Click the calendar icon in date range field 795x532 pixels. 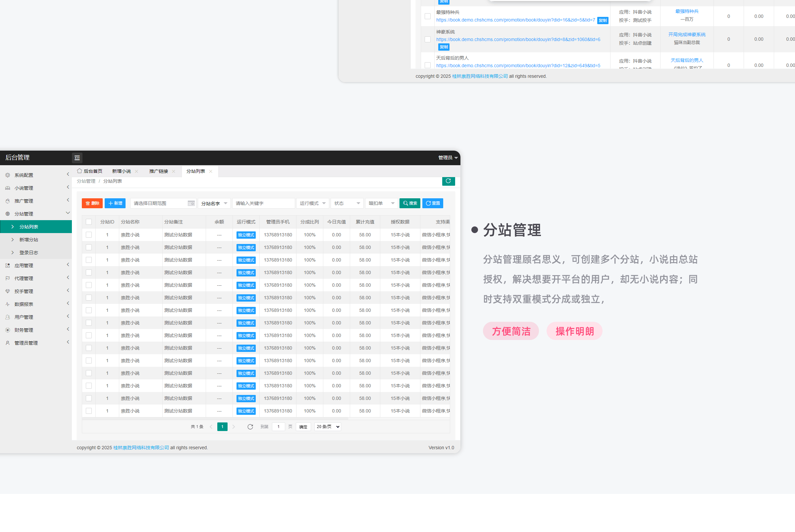191,203
